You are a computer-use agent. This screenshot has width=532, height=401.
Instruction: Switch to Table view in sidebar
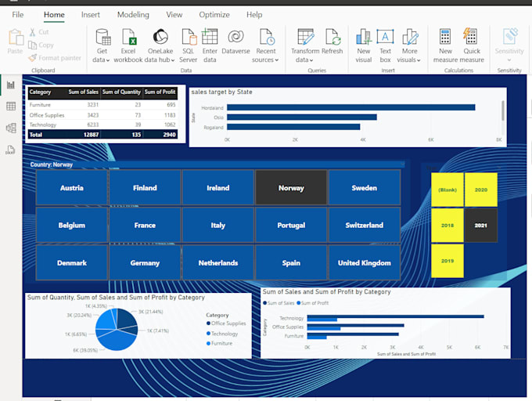pyautogui.click(x=11, y=107)
